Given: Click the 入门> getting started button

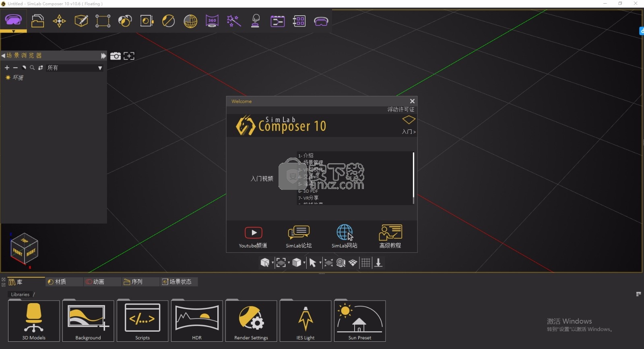Looking at the screenshot, I should pos(409,125).
